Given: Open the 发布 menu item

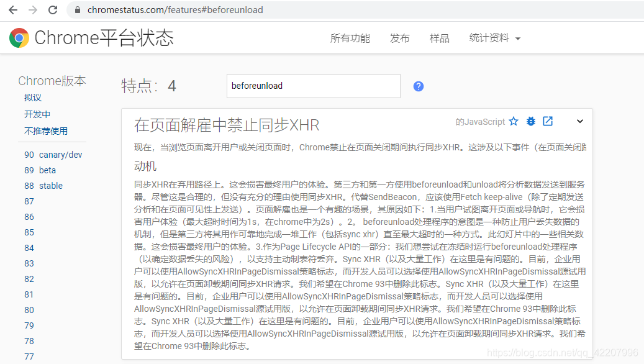Looking at the screenshot, I should coord(400,38).
